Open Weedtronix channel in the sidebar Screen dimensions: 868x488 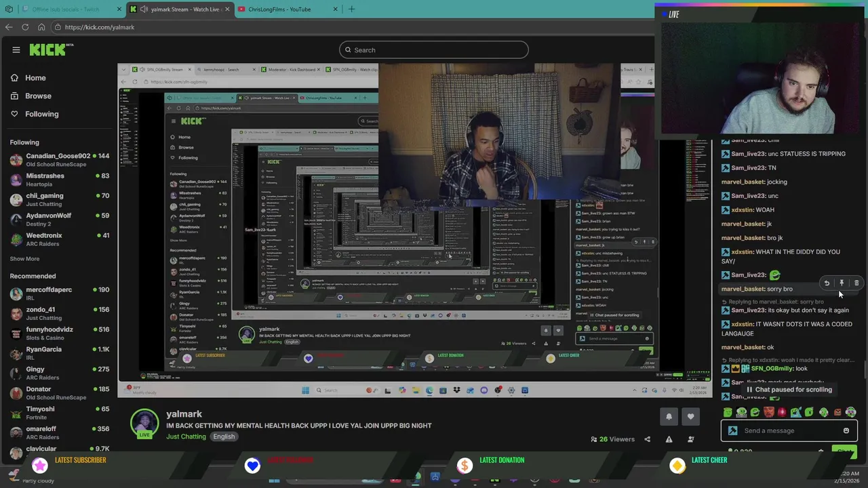(60, 239)
